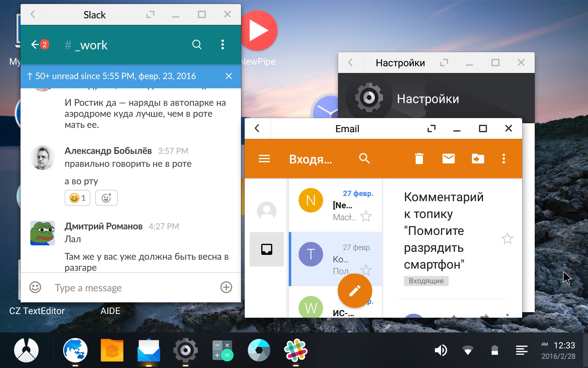This screenshot has width=588, height=368.
Task: Toggle the star on the first email
Action: [x=367, y=216]
